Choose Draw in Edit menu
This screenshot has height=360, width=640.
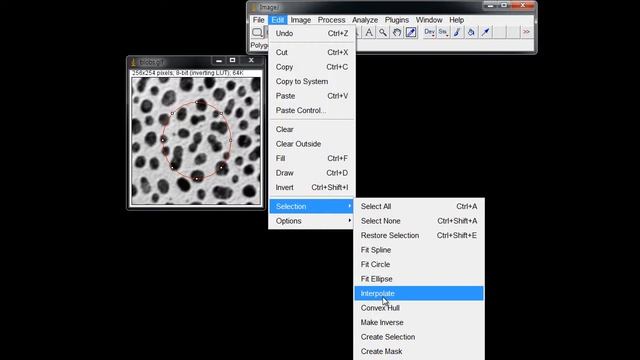pyautogui.click(x=311, y=173)
